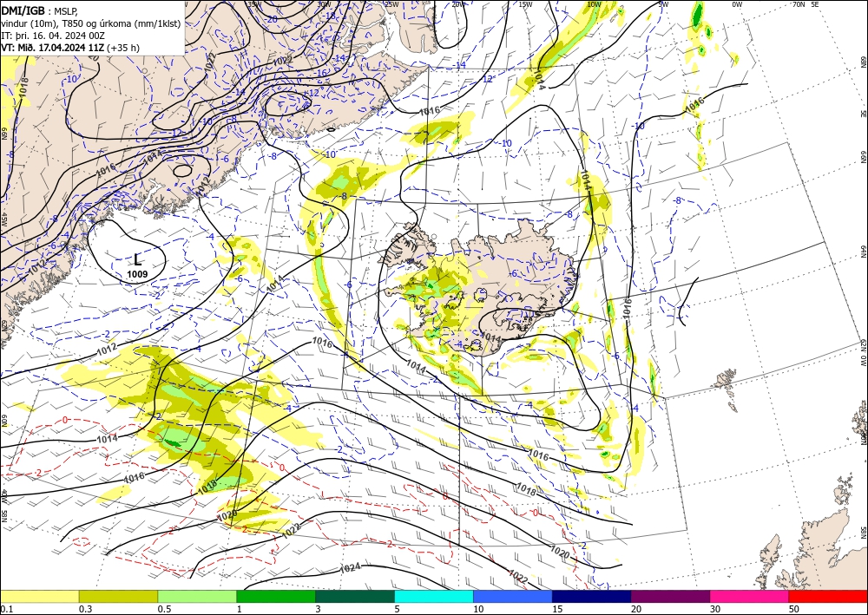The image size is (868, 615).
Task: Click the '35W' longitude label at top
Action: (x=254, y=4)
